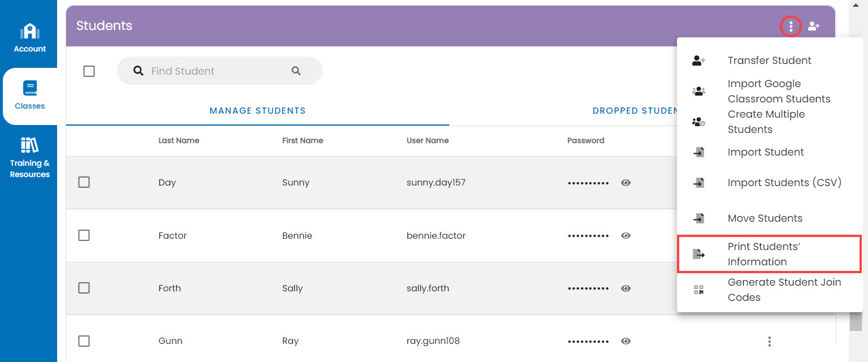868x362 pixels.
Task: Check the checkbox next to Sunny Day
Action: 84,182
